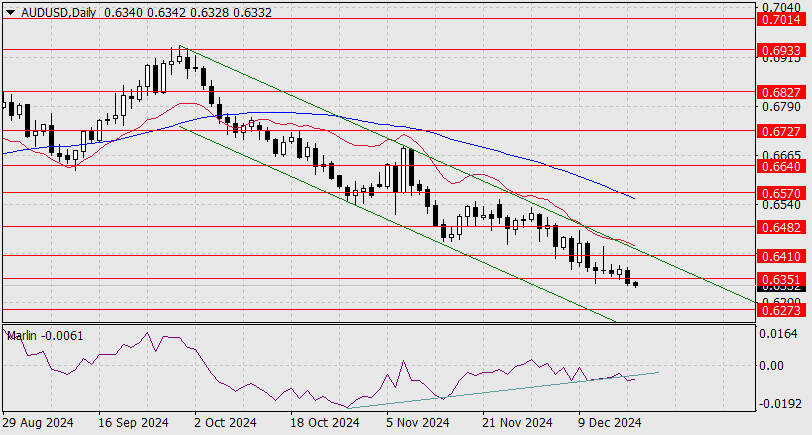Image resolution: width=812 pixels, height=435 pixels.
Task: Select the 0.6351 price level label
Action: point(781,278)
